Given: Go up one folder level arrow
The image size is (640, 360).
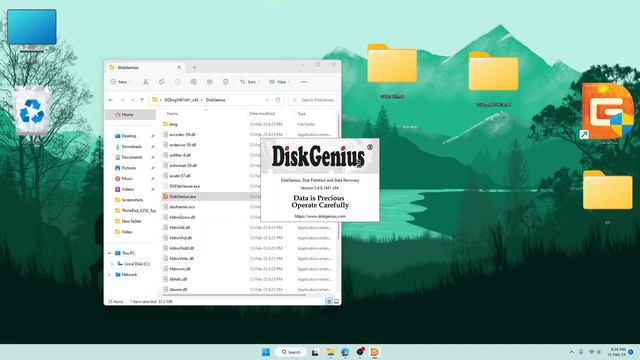Looking at the screenshot, I should click(142, 100).
